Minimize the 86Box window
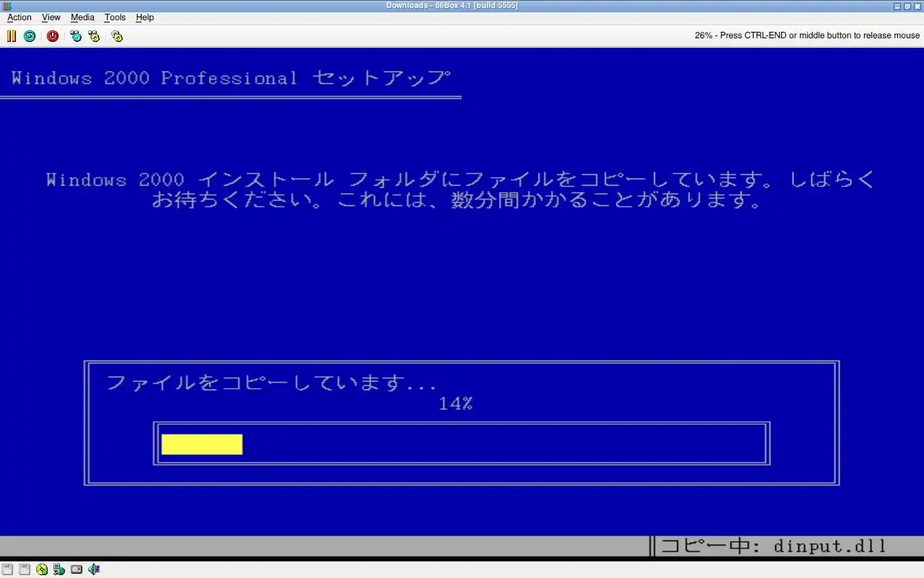This screenshot has height=578, width=924. click(x=897, y=6)
